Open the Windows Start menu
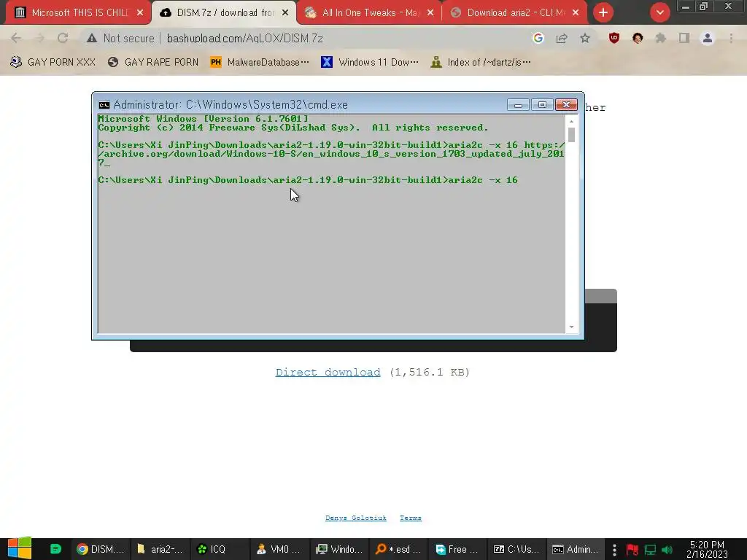The width and height of the screenshot is (747, 560). tap(20, 548)
